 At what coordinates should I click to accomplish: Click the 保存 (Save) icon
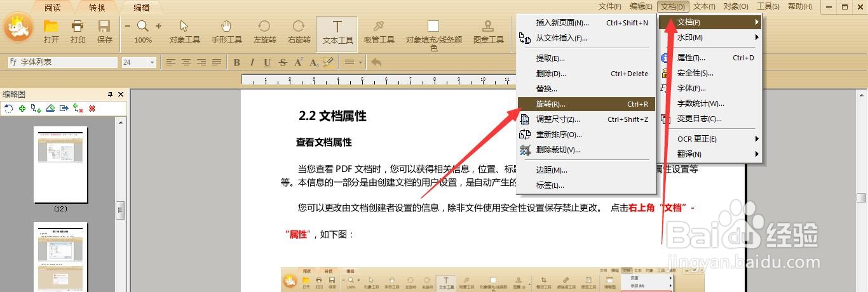(105, 27)
